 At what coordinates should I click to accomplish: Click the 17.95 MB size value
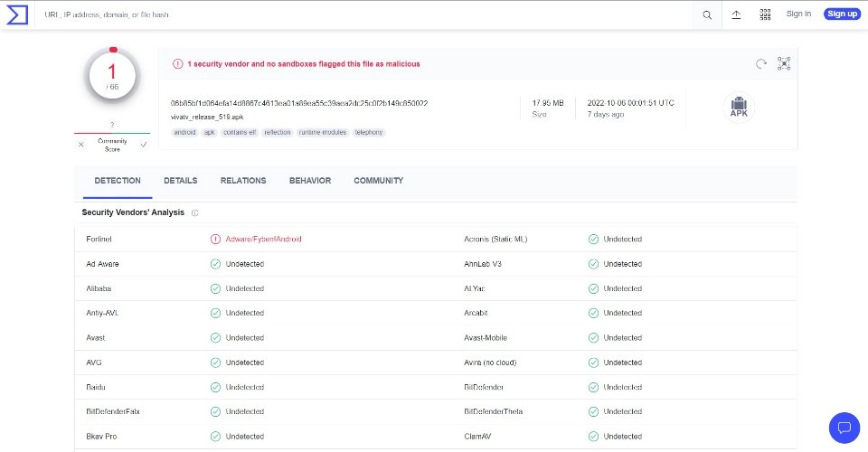(x=548, y=103)
